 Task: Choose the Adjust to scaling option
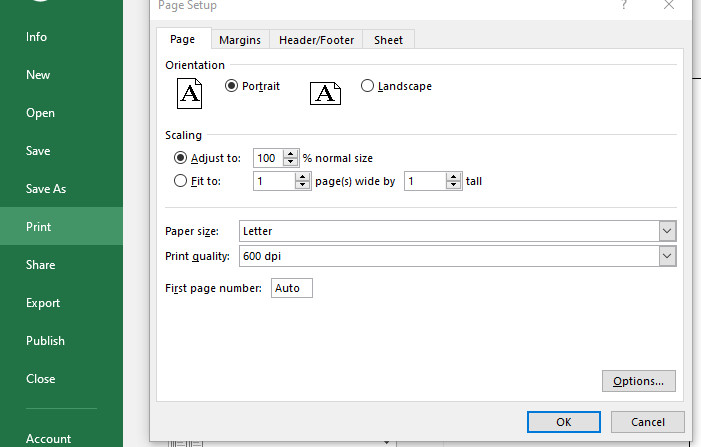coord(180,158)
